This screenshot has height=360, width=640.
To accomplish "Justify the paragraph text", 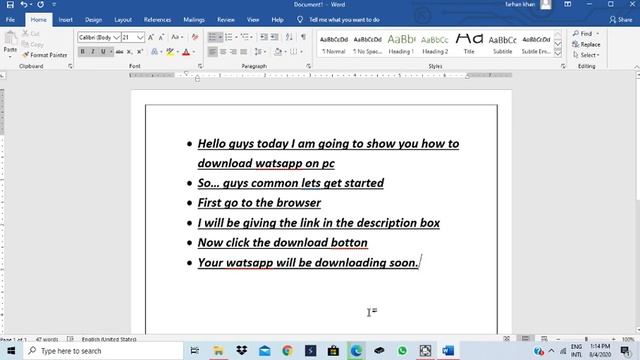I will point(244,52).
